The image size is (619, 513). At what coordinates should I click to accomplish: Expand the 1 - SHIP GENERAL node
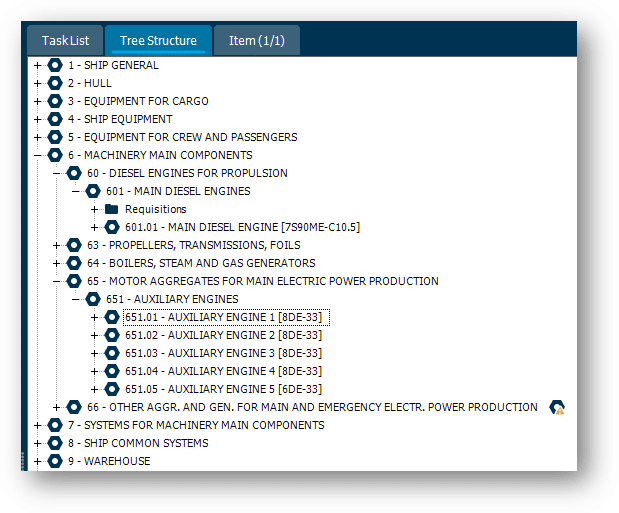pos(38,65)
